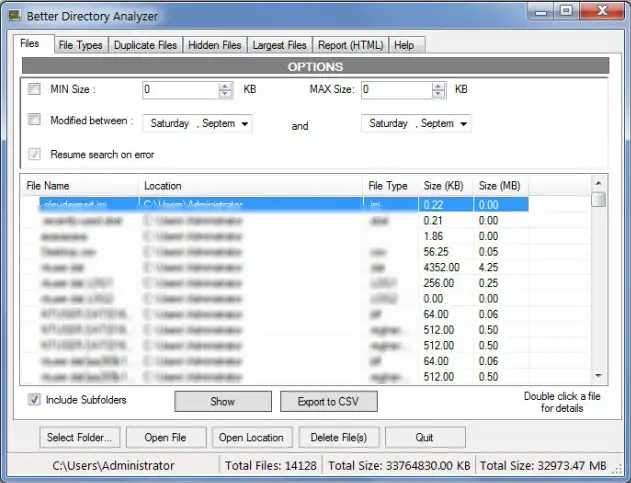
Task: Open the second date dropdown after 'and'
Action: point(464,124)
